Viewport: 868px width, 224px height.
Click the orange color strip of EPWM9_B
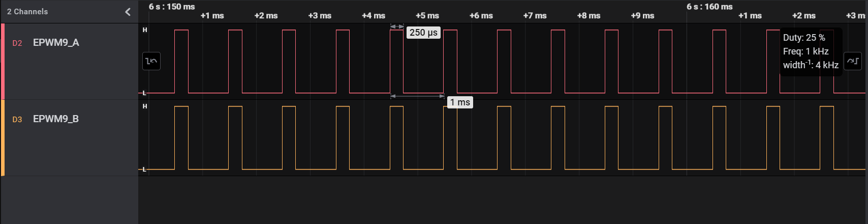tap(3, 137)
